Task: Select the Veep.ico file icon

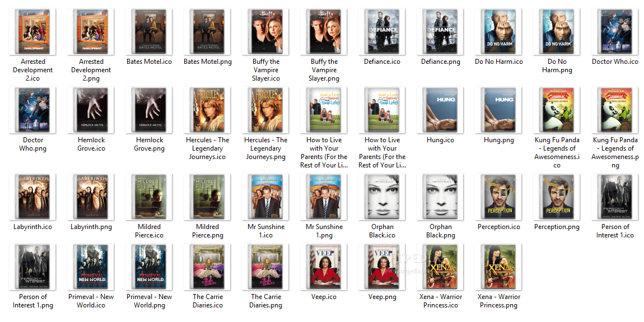Action: 324,267
